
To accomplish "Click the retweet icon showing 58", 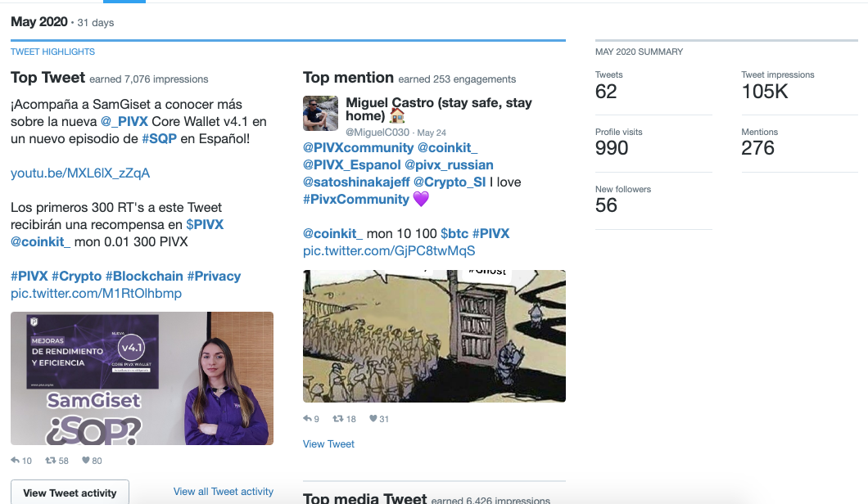I will click(x=51, y=460).
